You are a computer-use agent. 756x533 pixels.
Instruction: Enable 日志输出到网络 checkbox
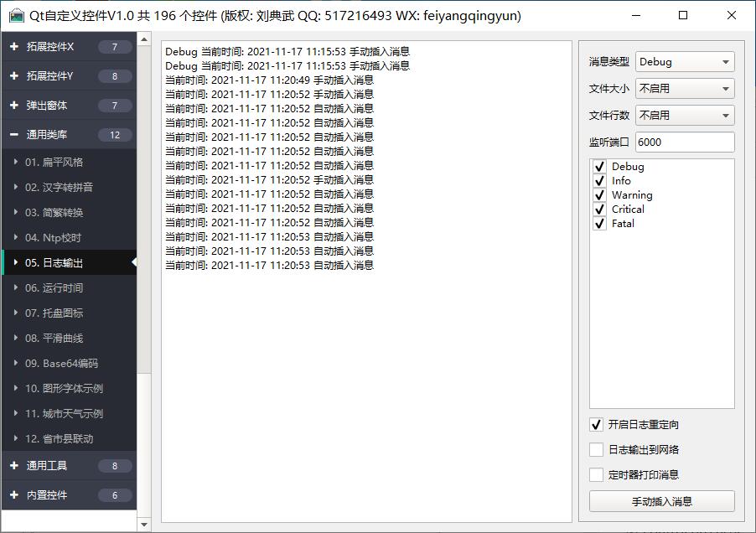(597, 450)
